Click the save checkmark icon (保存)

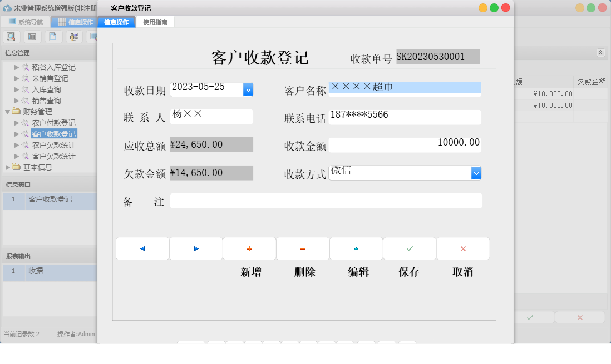410,248
